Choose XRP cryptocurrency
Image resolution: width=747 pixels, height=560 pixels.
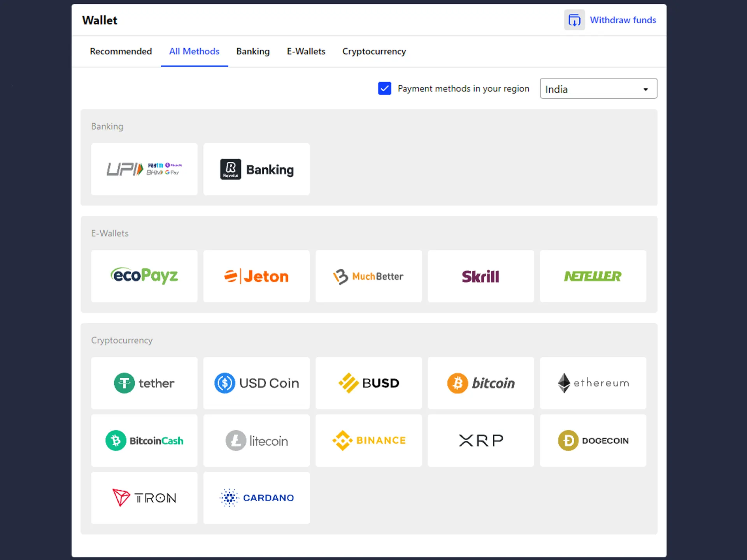(481, 441)
